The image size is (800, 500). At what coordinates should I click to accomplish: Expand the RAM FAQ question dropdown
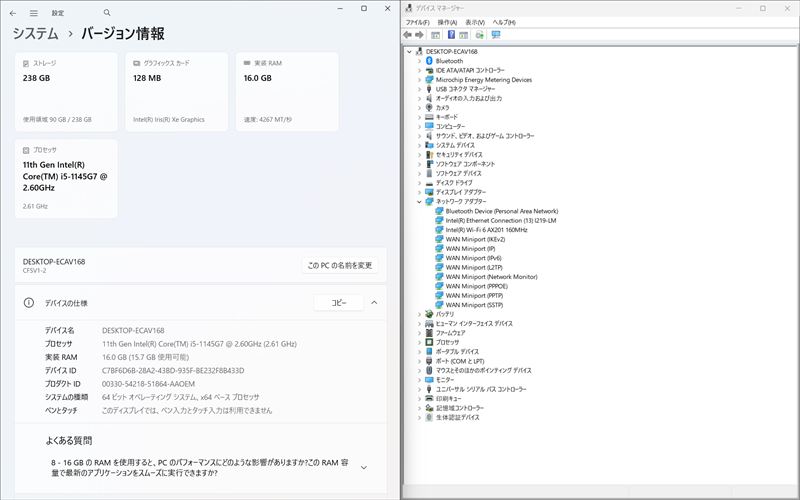tap(363, 467)
